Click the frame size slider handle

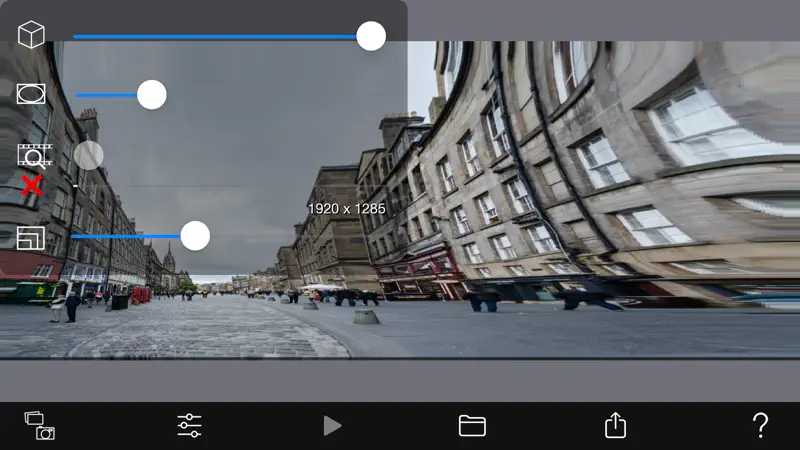pyautogui.click(x=195, y=236)
